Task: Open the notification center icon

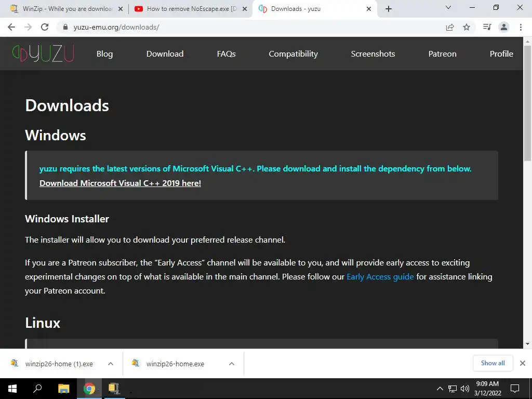Action: point(515,389)
